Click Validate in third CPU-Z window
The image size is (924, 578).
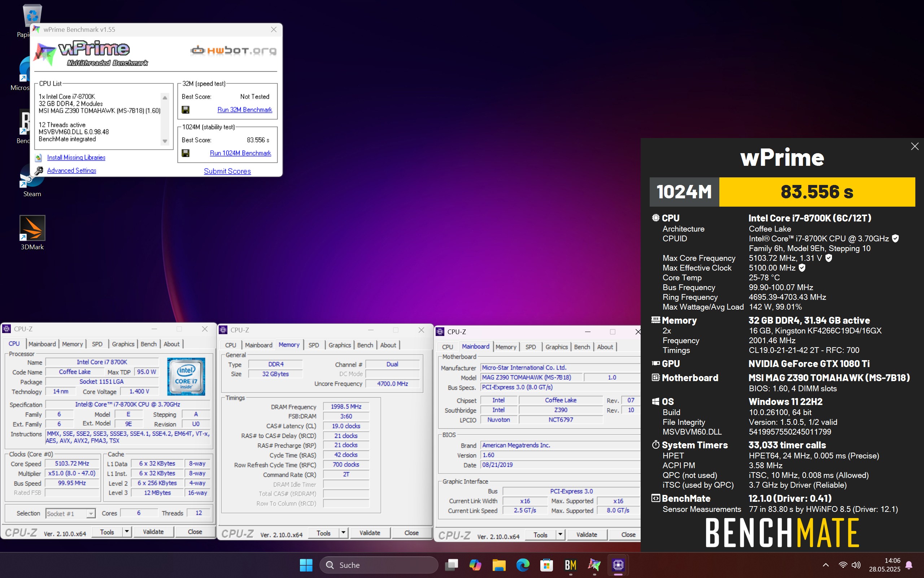pos(587,535)
